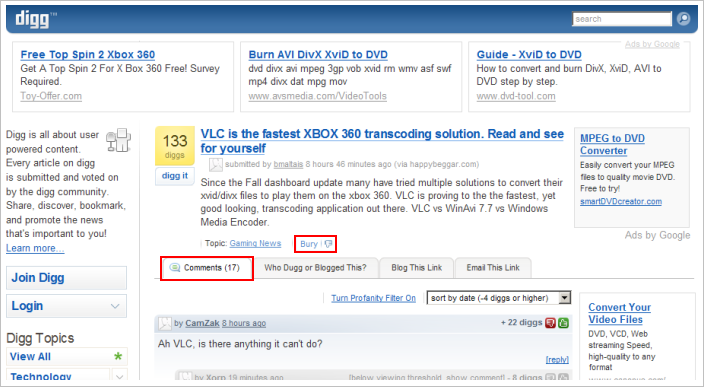
Task: Click the + 22 diggs count
Action: (x=521, y=322)
